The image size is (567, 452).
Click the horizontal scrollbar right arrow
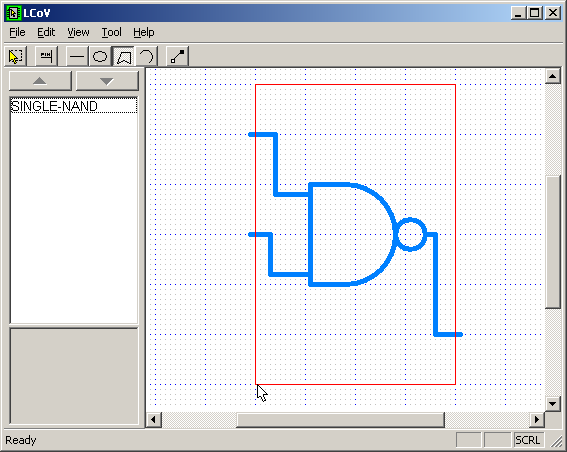pos(537,419)
